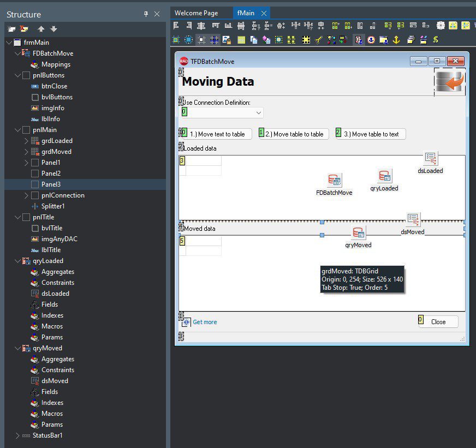Click the '1.) Move text to table' button
This screenshot has width=476, height=448.
tap(217, 134)
